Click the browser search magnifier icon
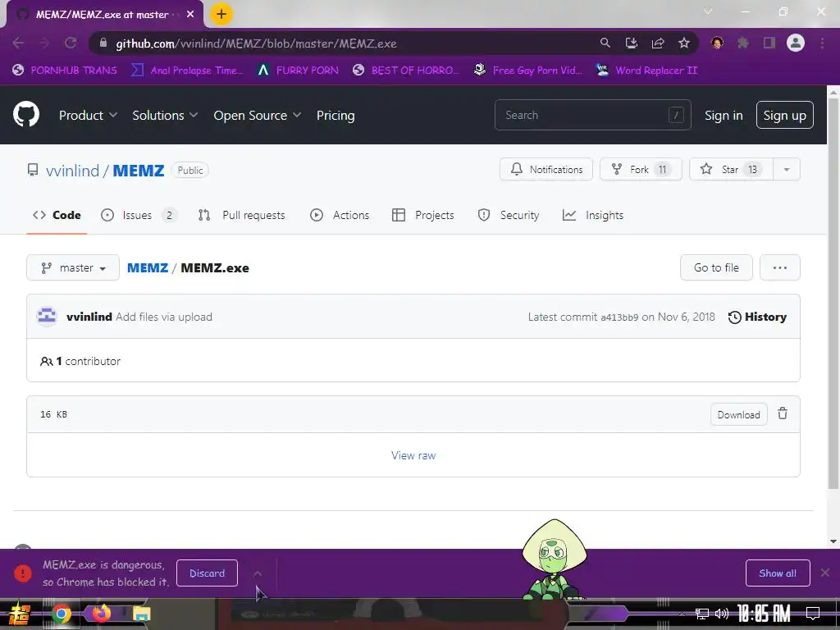 click(605, 43)
